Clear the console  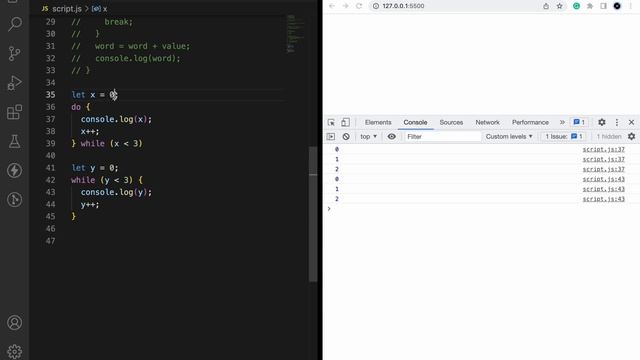tap(346, 136)
